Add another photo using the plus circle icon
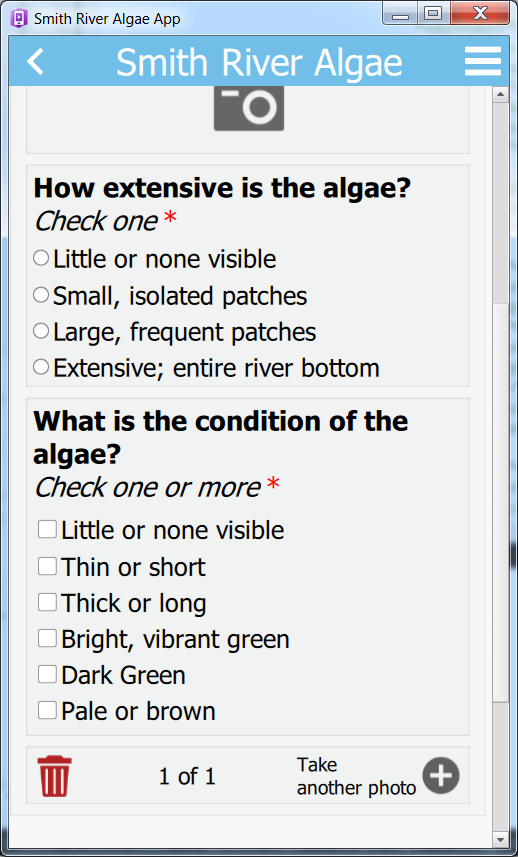The image size is (518, 857). (441, 776)
